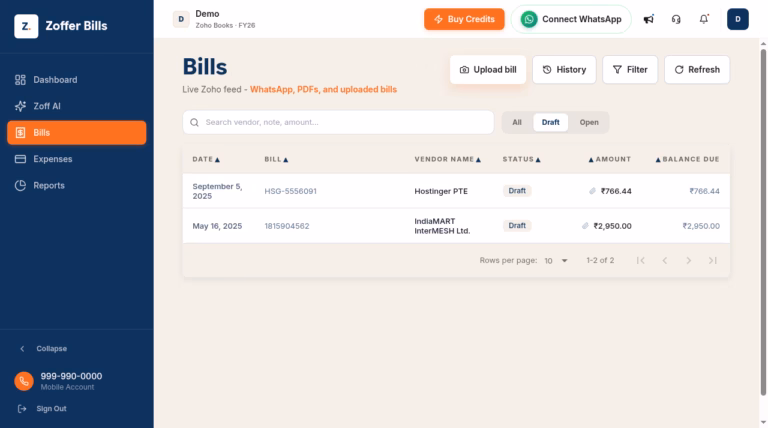Screen dimensions: 768x428
Task: Click the September 5, 2025 date cell
Action: point(217,191)
